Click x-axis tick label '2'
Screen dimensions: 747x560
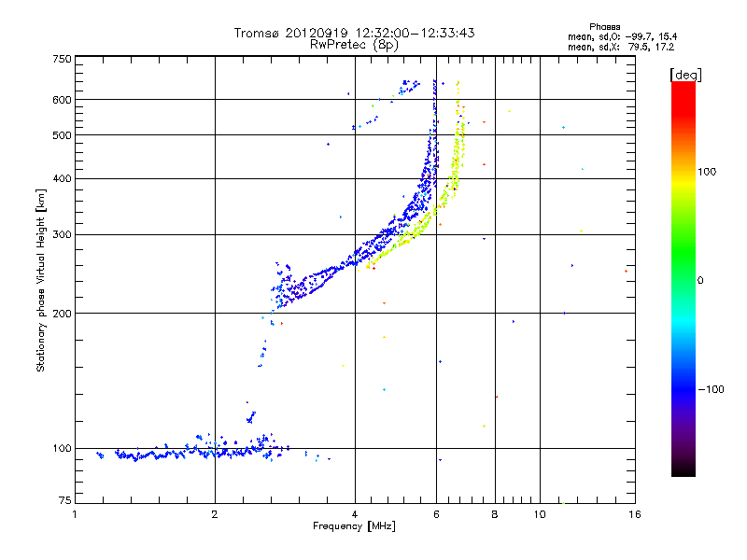click(215, 514)
